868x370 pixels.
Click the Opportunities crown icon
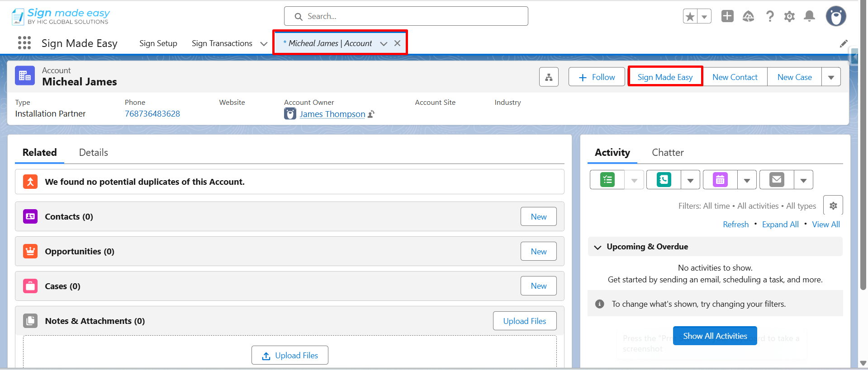click(30, 251)
